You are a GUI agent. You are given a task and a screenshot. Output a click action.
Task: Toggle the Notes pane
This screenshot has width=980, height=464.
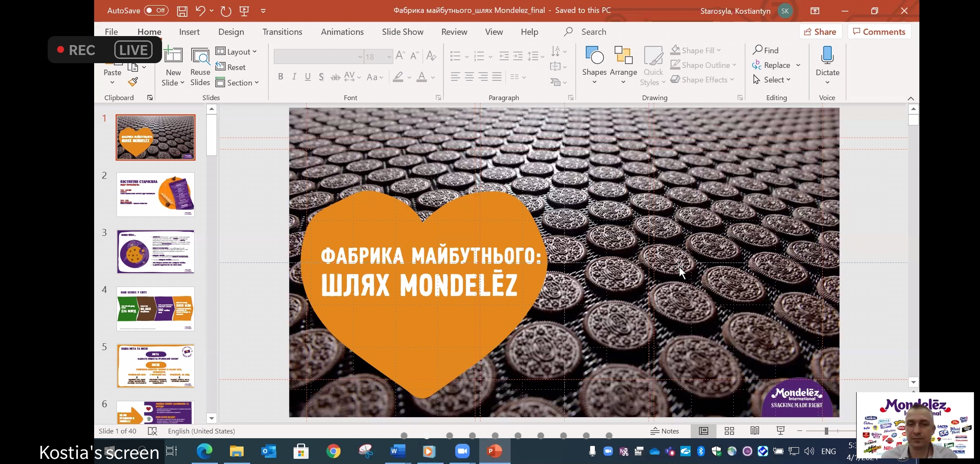[665, 431]
